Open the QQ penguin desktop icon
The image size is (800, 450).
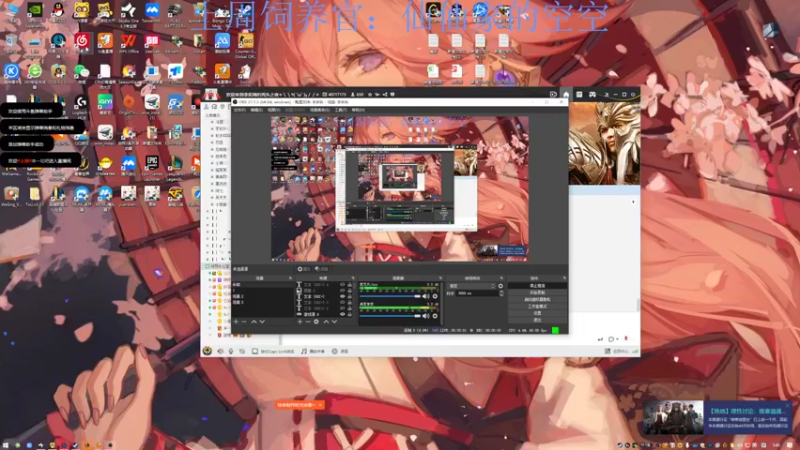58,10
